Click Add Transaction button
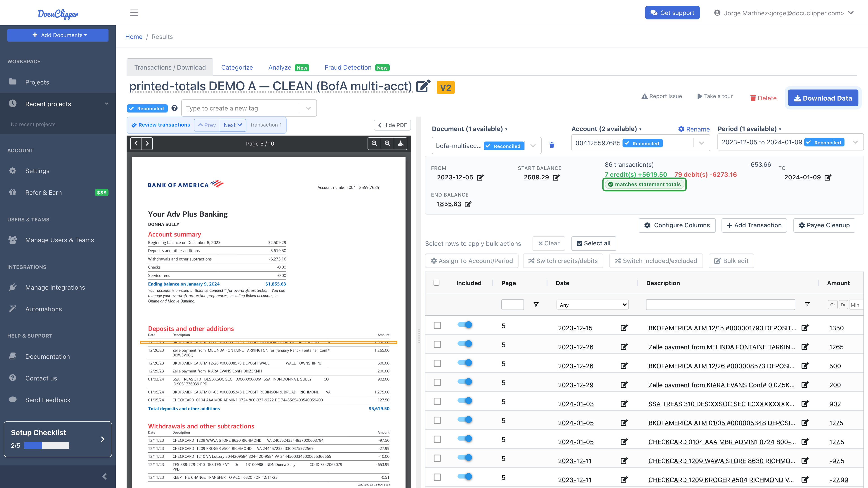868x488 pixels. coord(754,225)
